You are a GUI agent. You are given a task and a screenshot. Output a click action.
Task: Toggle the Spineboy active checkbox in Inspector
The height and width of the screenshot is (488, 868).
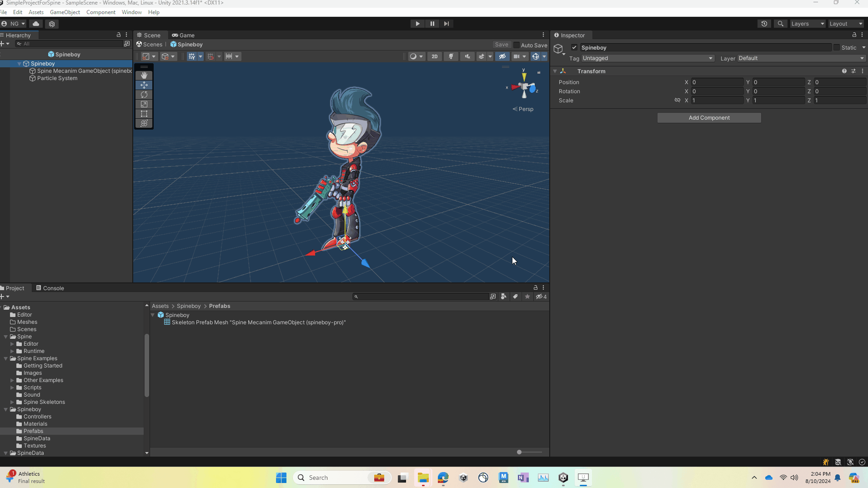[x=574, y=47]
